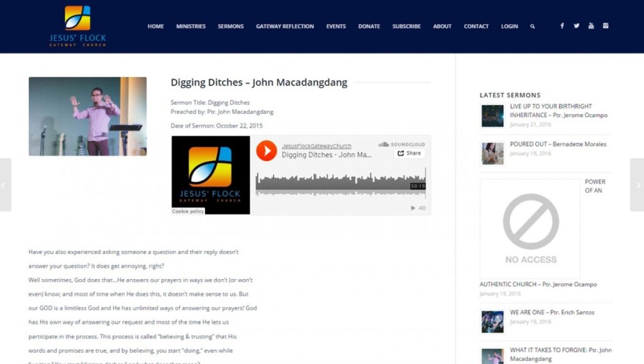Open the Instagram icon in header
Viewport: 644px width, 364px height.
[606, 26]
